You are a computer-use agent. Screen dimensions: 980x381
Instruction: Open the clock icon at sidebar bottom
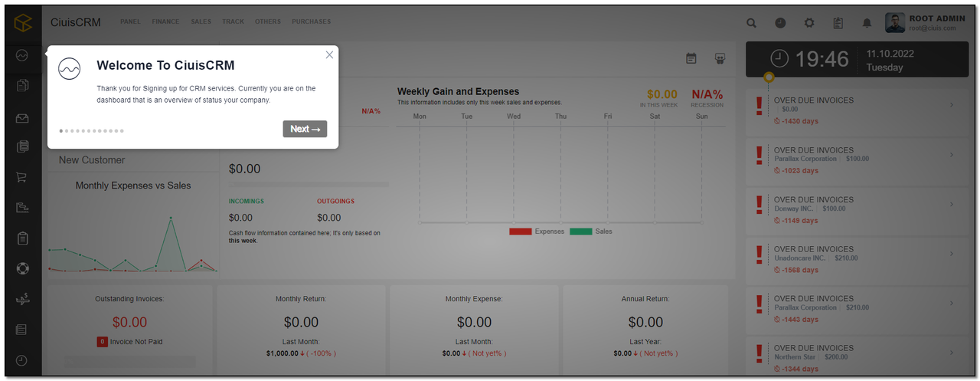(22, 360)
